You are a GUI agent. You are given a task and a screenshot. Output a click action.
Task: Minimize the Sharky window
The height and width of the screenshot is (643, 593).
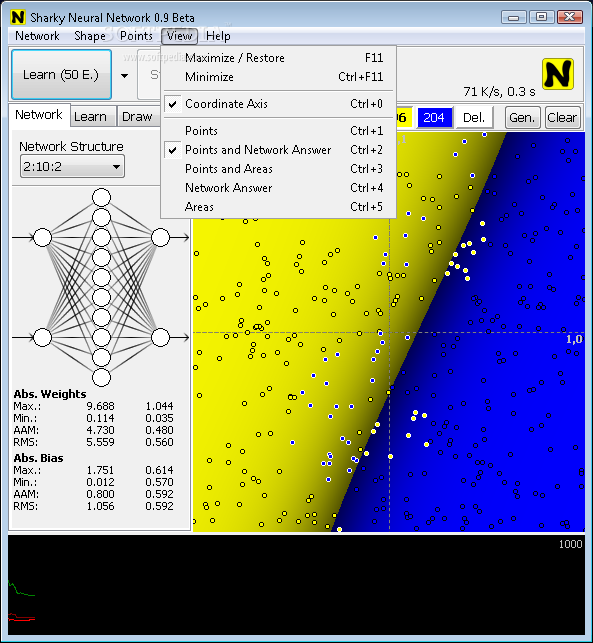[x=513, y=17]
